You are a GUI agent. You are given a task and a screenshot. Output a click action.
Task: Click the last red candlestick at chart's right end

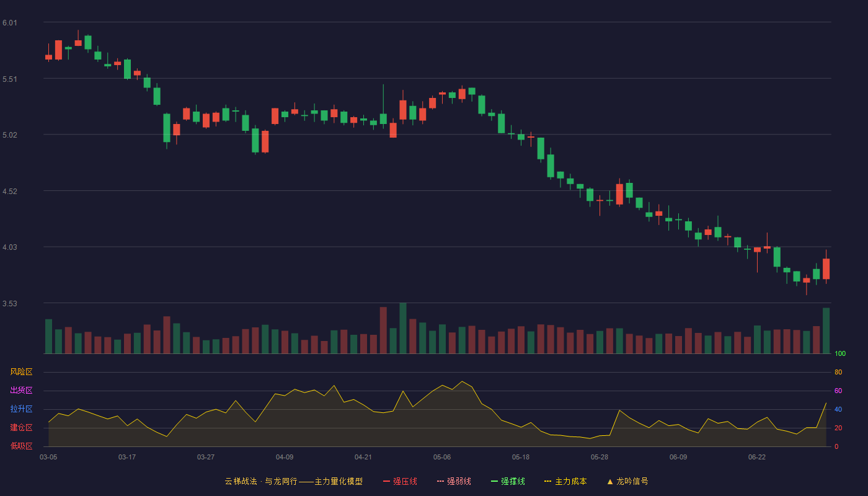click(826, 269)
